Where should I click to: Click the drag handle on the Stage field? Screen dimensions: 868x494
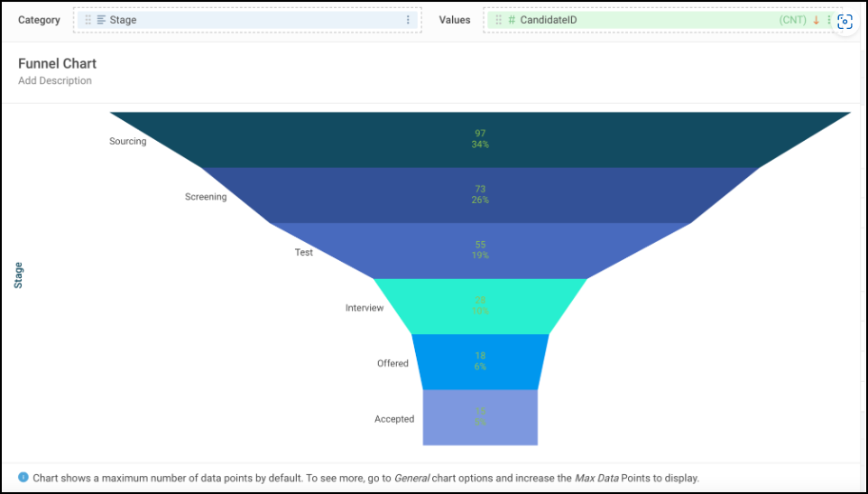[x=88, y=20]
